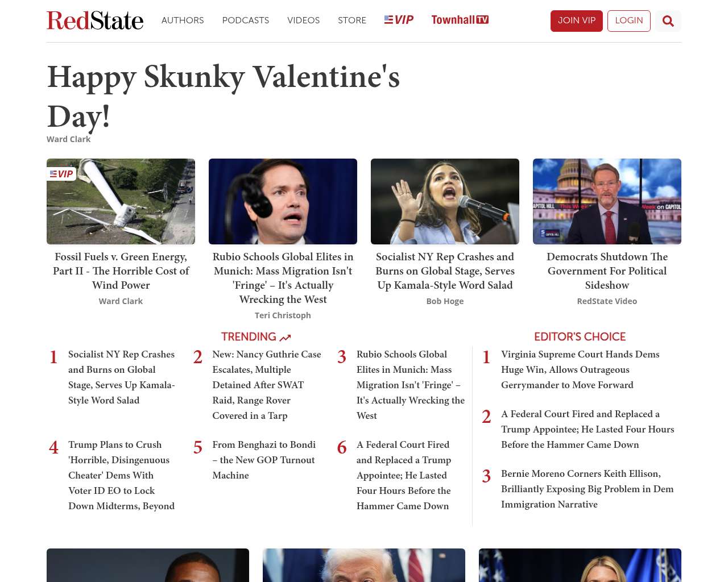
Task: Open author Teri Christoph
Action: (x=283, y=315)
